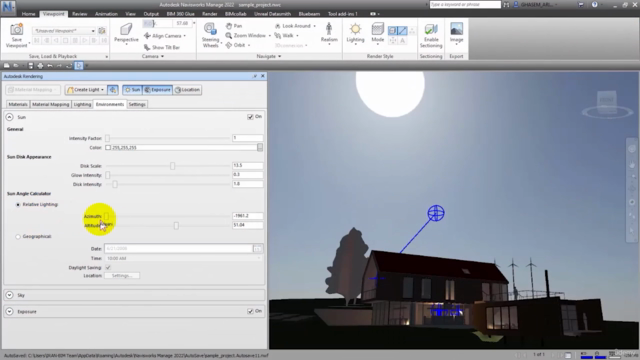
Task: Open the Review ribbon tab
Action: [x=80, y=14]
